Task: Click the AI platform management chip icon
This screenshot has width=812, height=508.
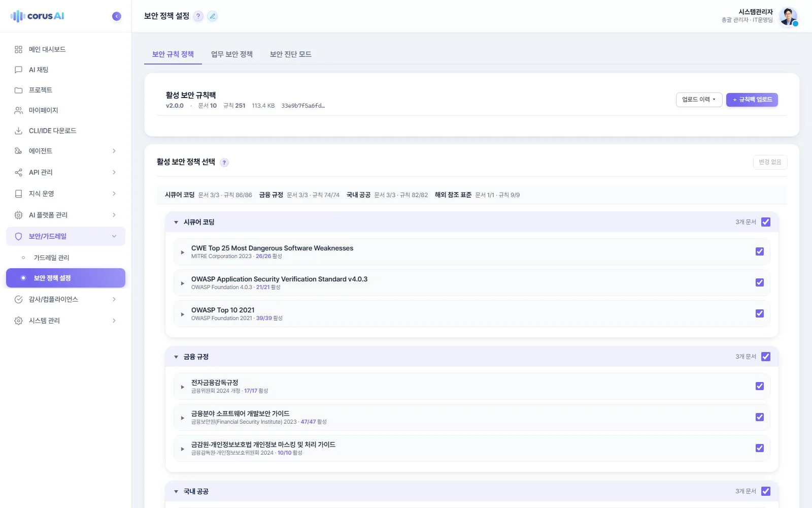Action: point(19,215)
